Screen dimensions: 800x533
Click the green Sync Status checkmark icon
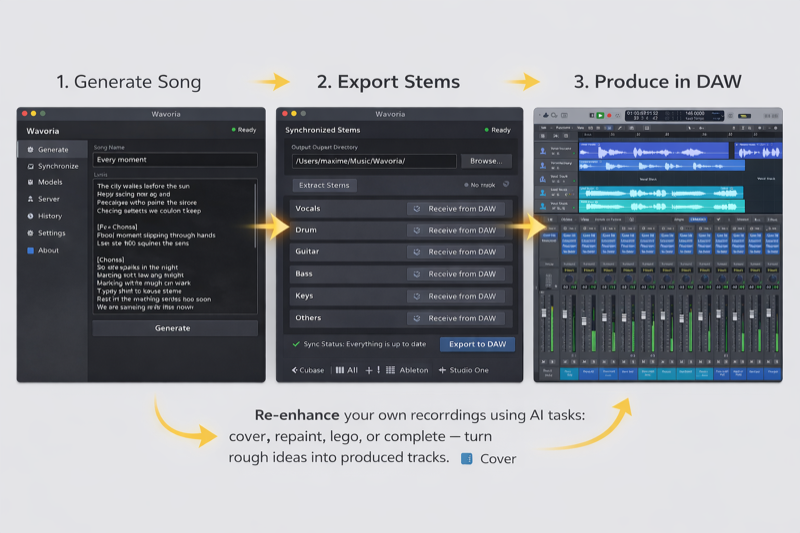296,344
